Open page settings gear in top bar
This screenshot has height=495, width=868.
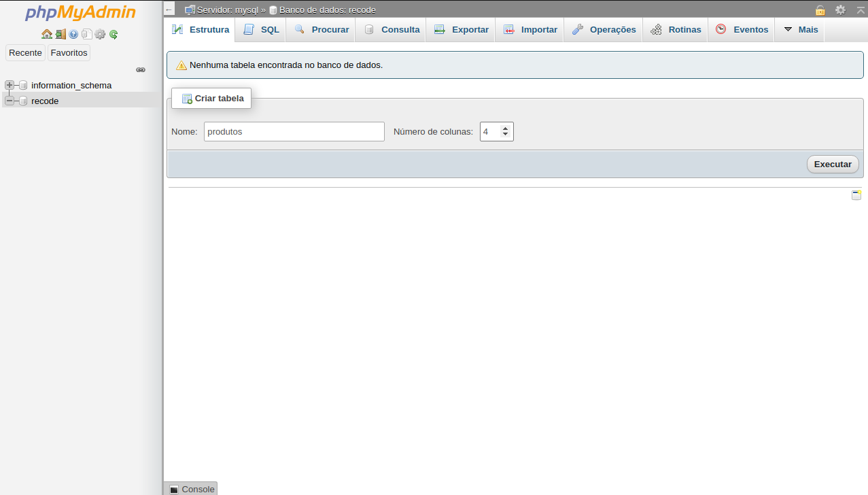point(841,10)
